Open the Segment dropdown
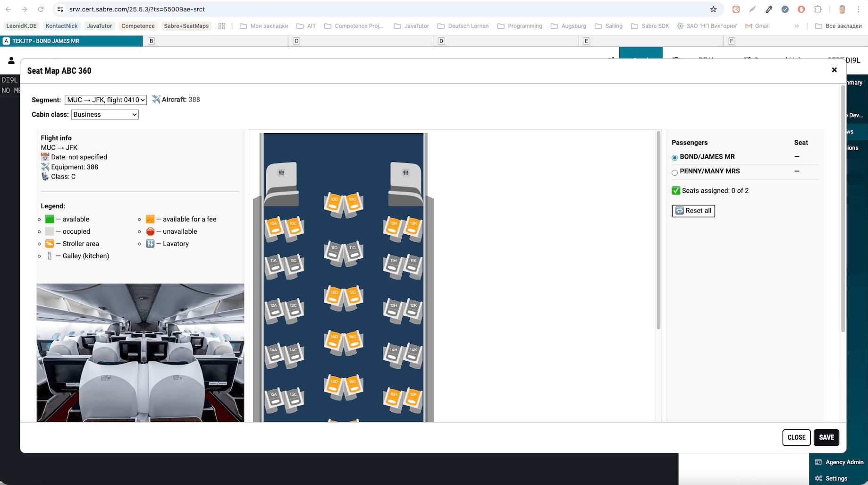The image size is (868, 485). point(105,100)
